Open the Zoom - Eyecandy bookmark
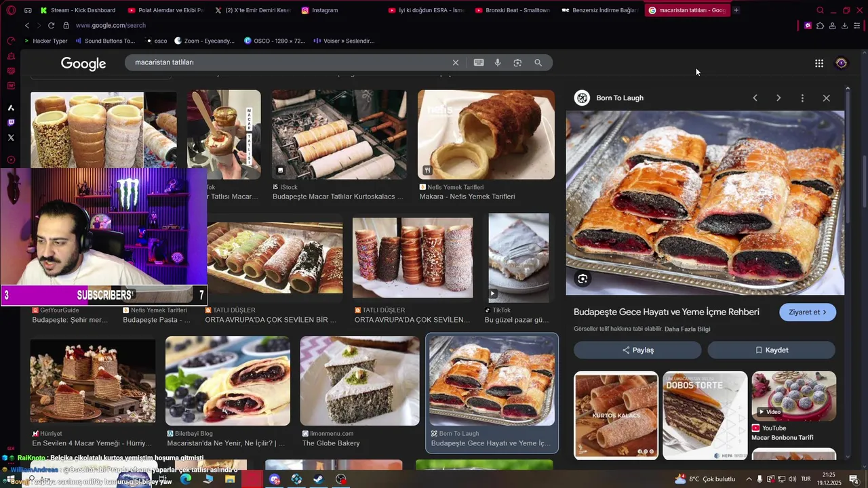 205,41
